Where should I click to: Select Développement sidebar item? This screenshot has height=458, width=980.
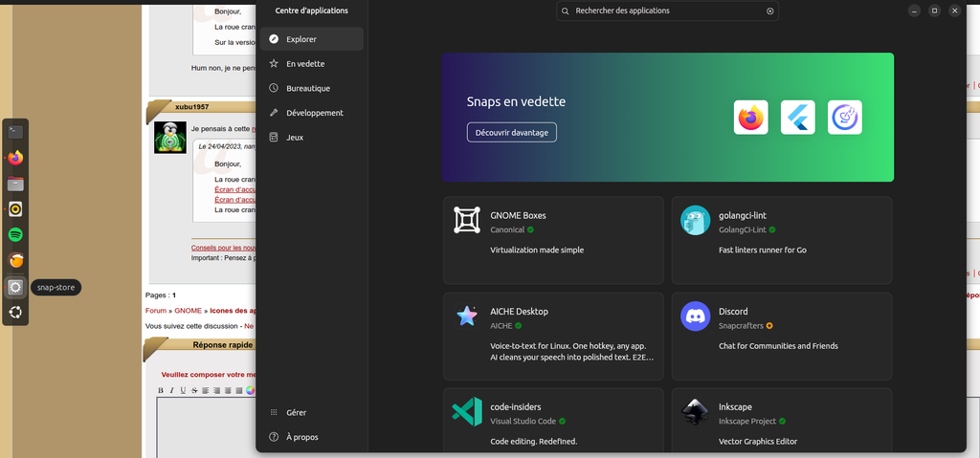[311, 113]
